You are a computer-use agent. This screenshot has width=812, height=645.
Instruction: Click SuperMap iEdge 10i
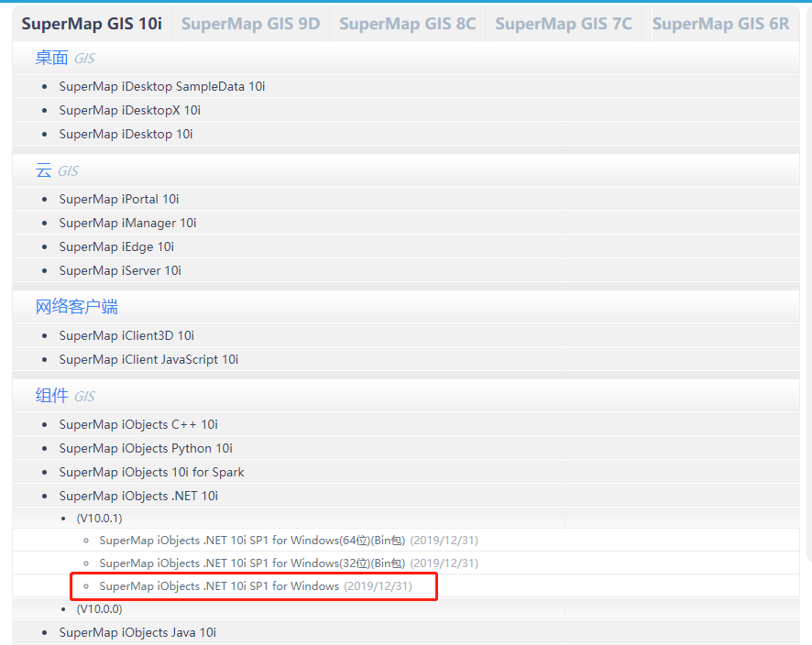[x=116, y=246]
